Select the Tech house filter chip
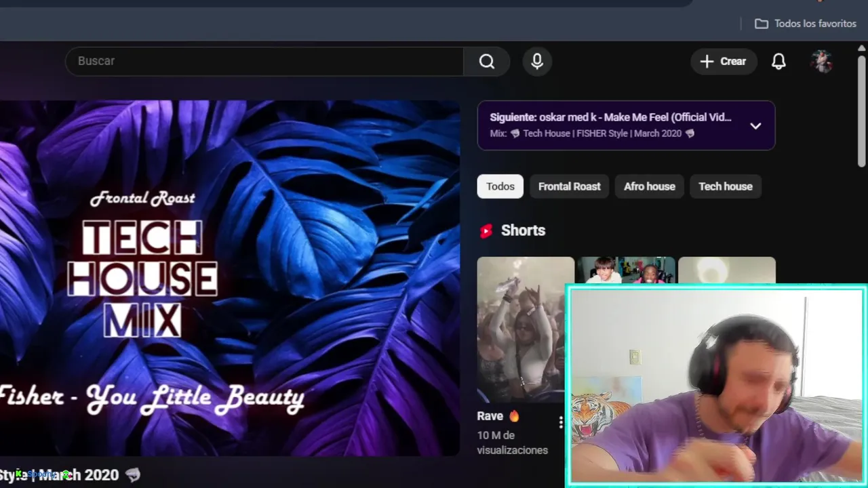The height and width of the screenshot is (488, 868). 726,186
